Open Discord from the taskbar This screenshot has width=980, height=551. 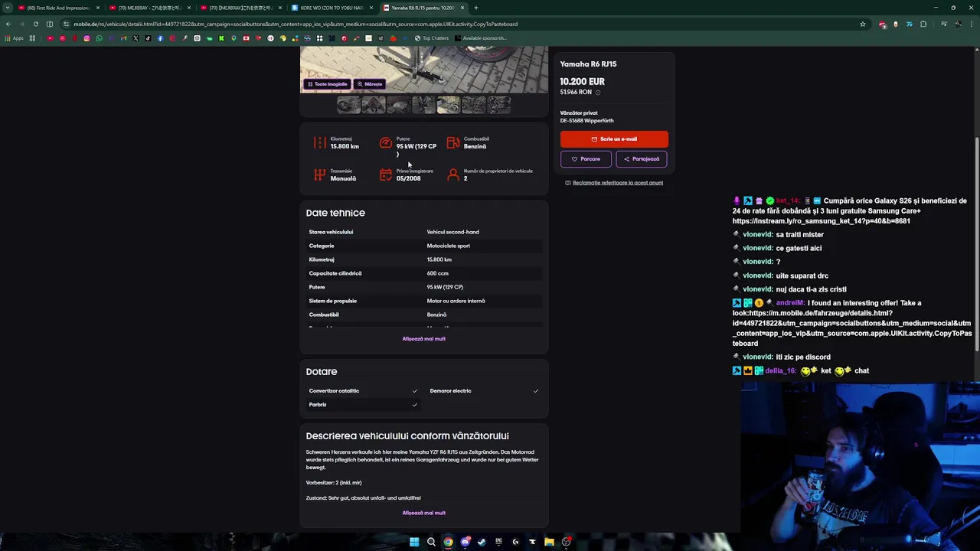(465, 542)
